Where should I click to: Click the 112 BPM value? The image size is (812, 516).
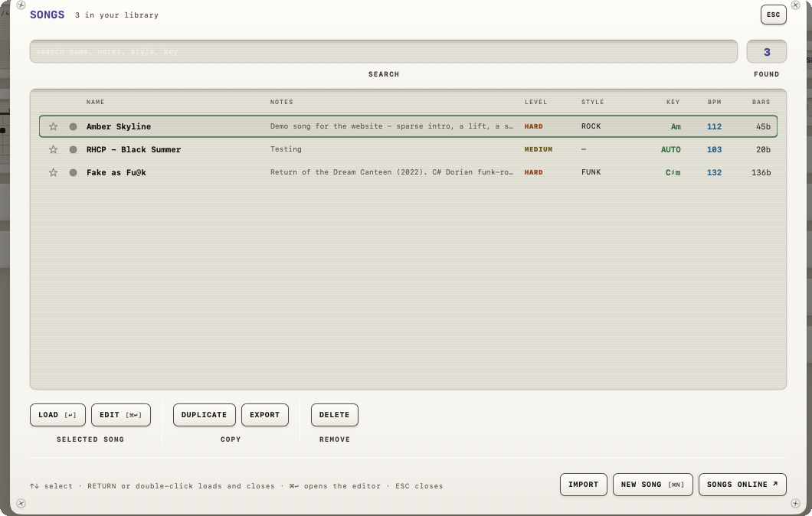coord(714,126)
